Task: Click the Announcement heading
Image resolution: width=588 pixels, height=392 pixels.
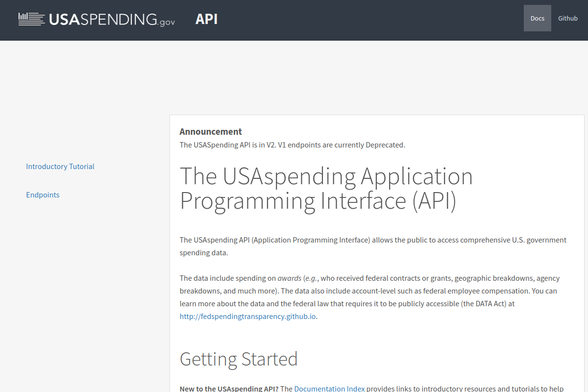Action: [x=211, y=131]
